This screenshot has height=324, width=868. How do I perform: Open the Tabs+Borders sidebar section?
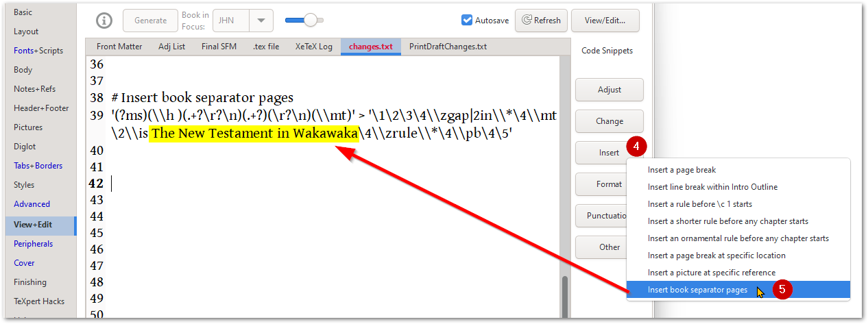click(x=38, y=166)
